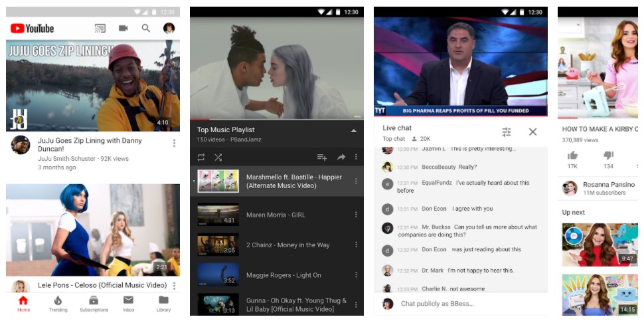Open options for Gunna Oh Okay row
Viewport: 644px width, 323px height.
[x=356, y=305]
